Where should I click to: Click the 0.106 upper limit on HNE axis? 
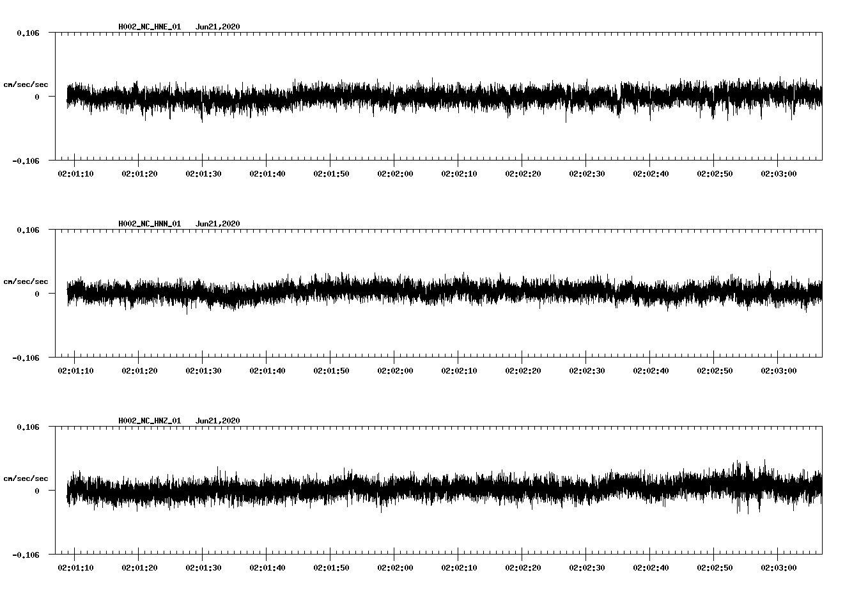click(27, 33)
